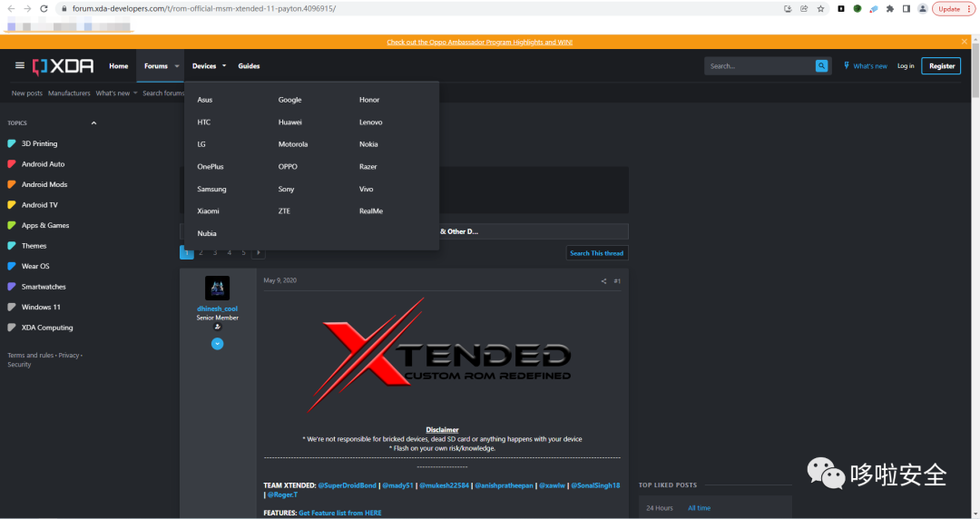980x519 pixels.
Task: Expand the What's new sub-menu arrow
Action: click(x=135, y=93)
